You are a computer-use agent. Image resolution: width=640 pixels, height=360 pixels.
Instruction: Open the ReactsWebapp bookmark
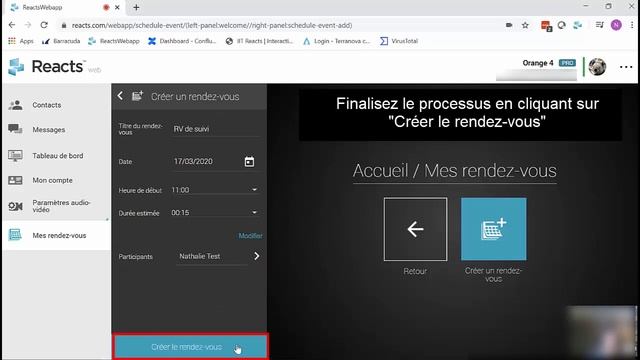click(114, 41)
